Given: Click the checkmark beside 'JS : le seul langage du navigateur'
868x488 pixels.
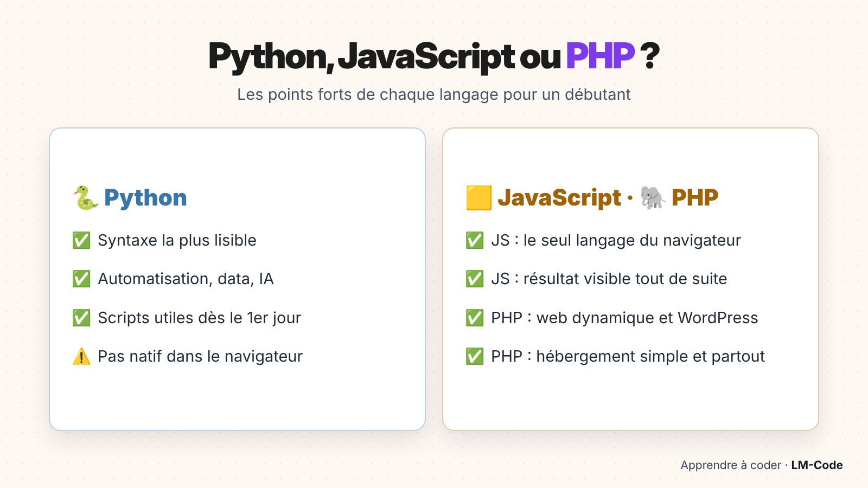Looking at the screenshot, I should [475, 240].
